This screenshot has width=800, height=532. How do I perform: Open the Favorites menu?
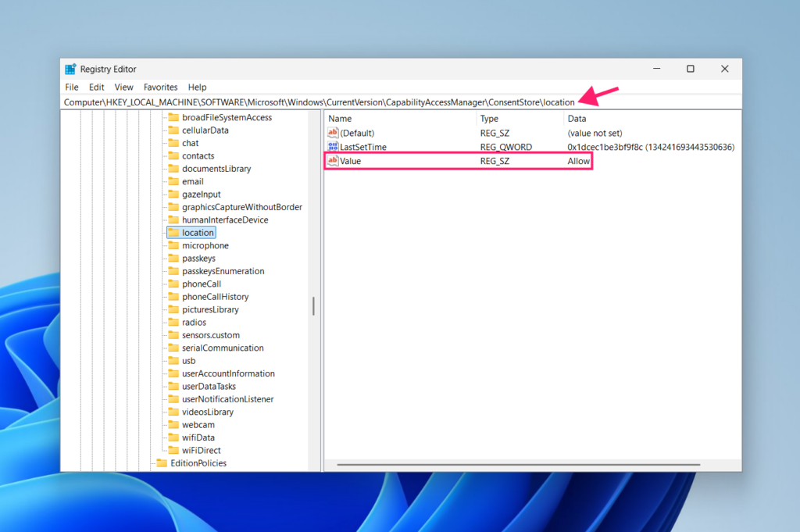tap(160, 87)
